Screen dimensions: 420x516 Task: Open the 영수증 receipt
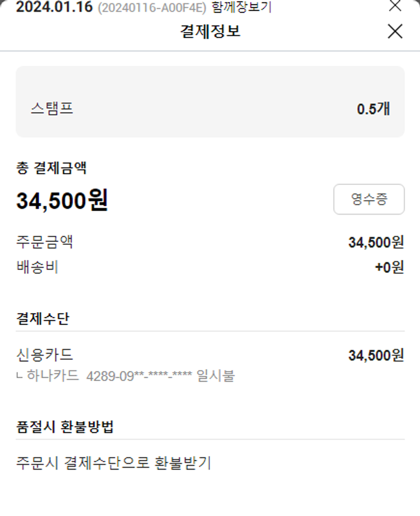click(x=368, y=199)
